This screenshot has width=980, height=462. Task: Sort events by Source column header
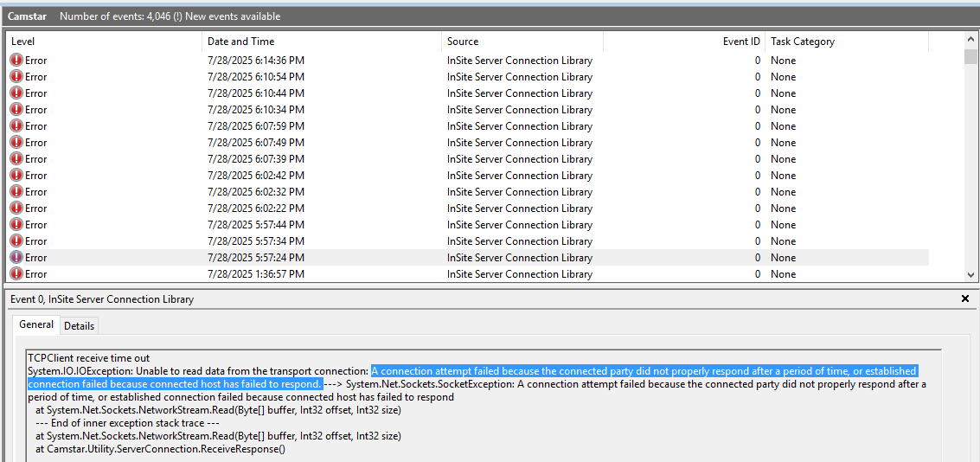522,42
